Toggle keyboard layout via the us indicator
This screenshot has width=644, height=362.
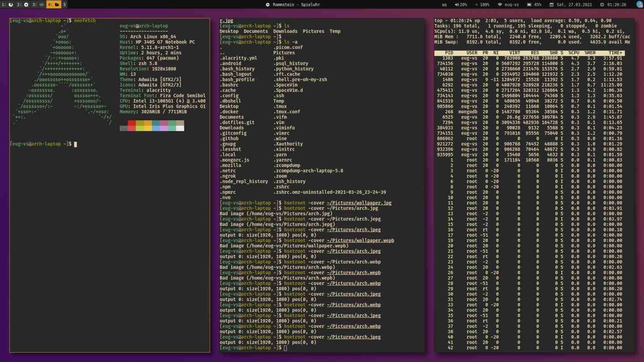(x=445, y=4)
